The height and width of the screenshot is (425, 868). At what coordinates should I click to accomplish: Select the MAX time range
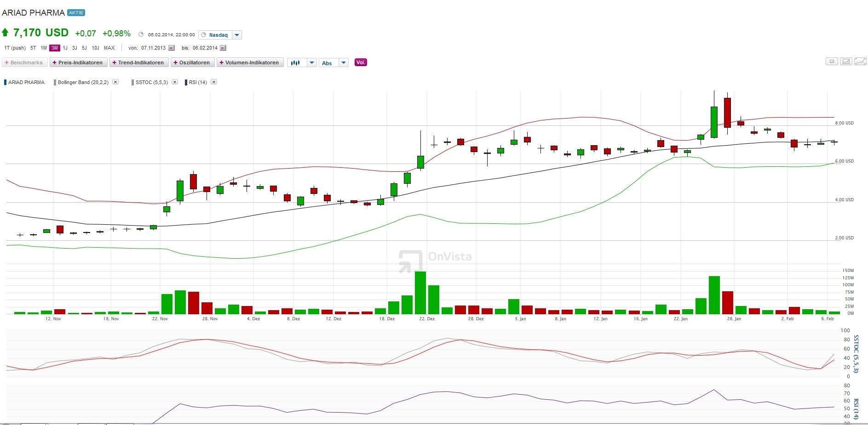[109, 48]
